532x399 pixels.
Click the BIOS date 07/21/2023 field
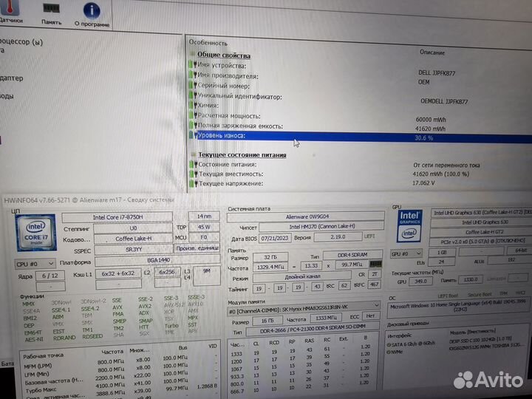pos(274,238)
